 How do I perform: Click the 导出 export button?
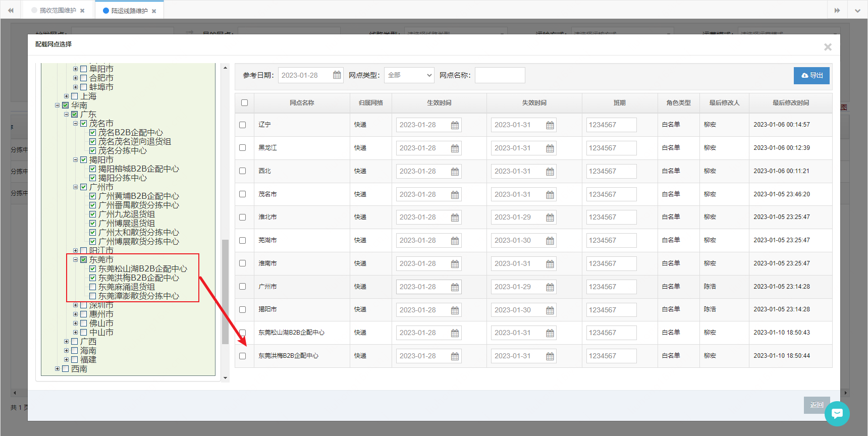pyautogui.click(x=811, y=75)
